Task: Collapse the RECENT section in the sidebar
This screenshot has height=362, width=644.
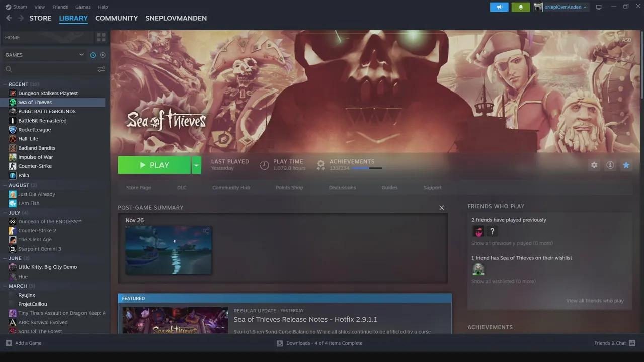Action: point(4,84)
